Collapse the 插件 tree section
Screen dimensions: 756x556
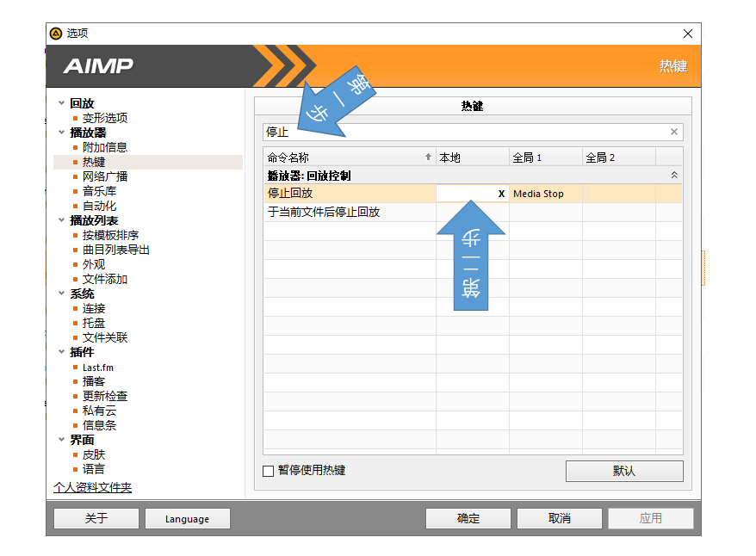(x=61, y=352)
